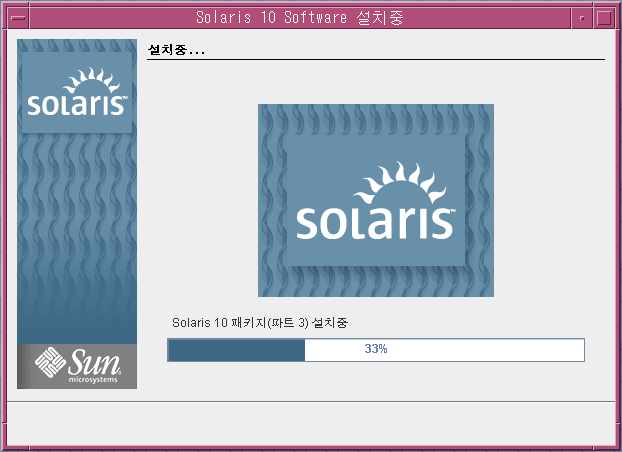Click the 33% installation progress bar
This screenshot has height=452, width=622.
pos(376,350)
